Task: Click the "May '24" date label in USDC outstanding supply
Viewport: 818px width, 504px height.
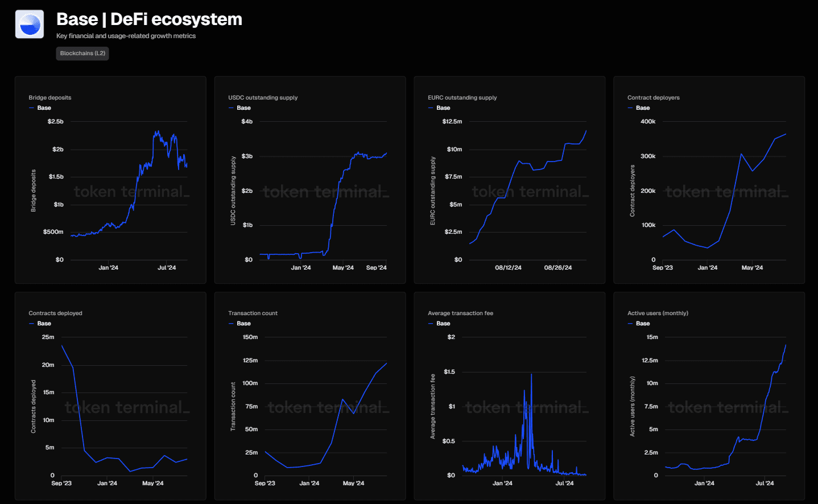Action: tap(343, 268)
